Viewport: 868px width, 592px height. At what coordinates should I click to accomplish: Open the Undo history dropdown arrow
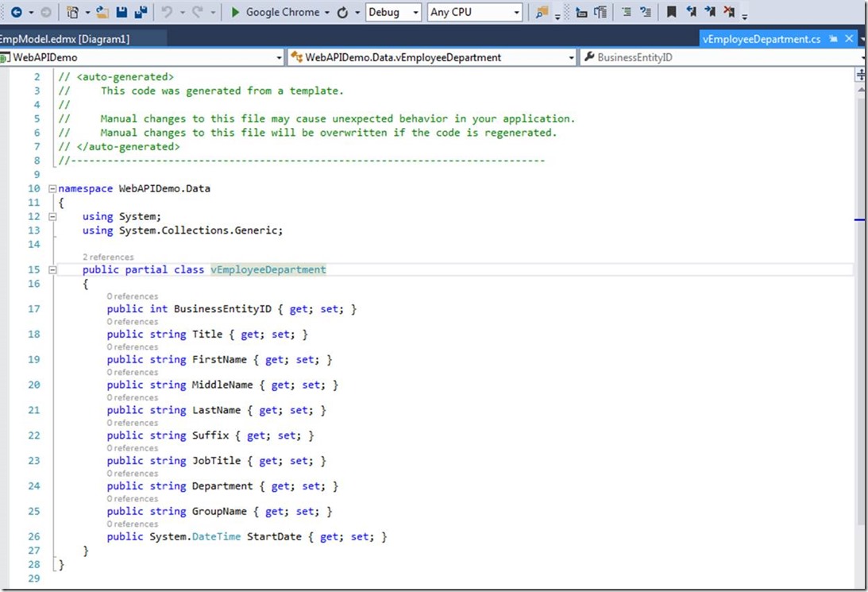(183, 12)
